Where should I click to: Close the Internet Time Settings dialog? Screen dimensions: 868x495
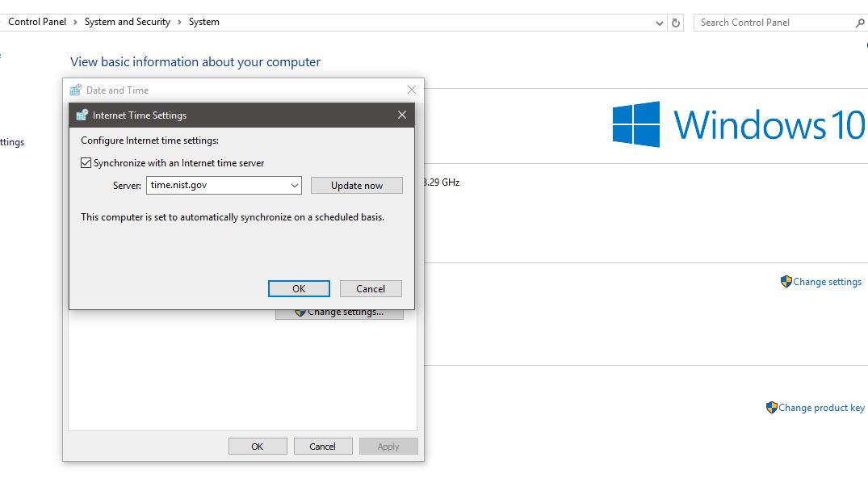coord(402,115)
